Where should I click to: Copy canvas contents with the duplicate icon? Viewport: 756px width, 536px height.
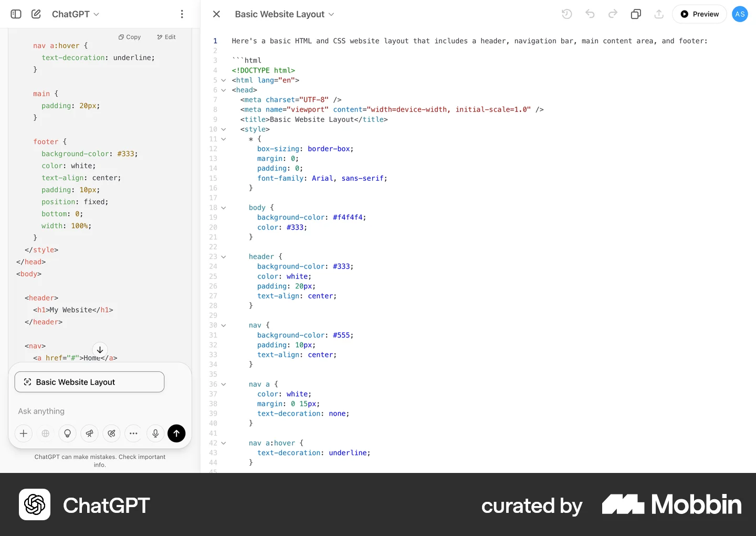click(636, 14)
